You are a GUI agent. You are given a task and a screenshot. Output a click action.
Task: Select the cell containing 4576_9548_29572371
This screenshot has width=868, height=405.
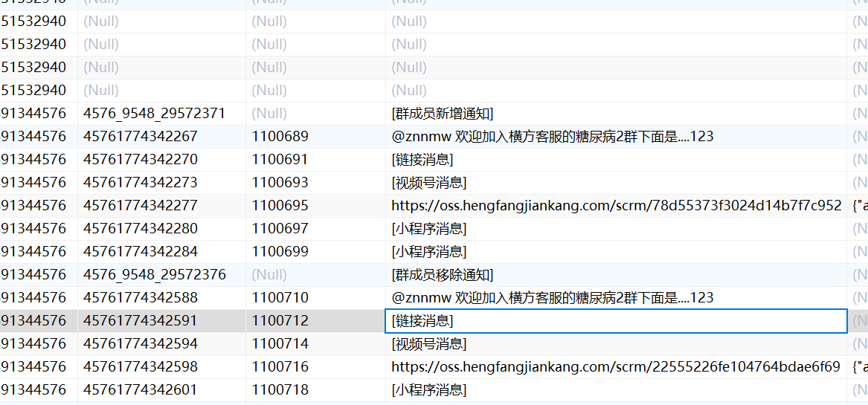point(154,114)
